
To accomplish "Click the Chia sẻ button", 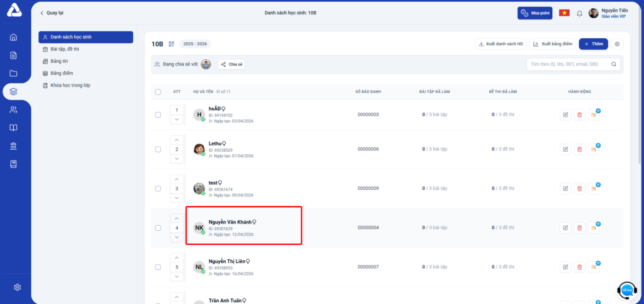I will (x=231, y=64).
